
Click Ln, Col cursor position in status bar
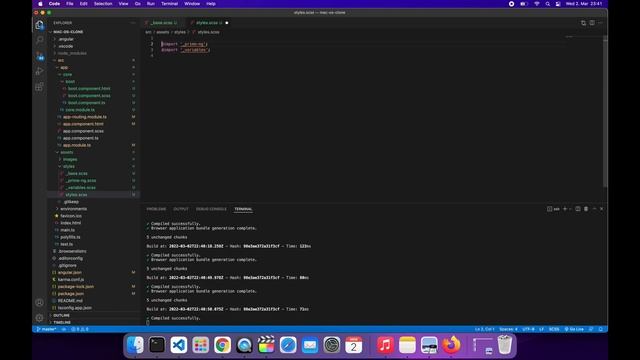point(484,329)
